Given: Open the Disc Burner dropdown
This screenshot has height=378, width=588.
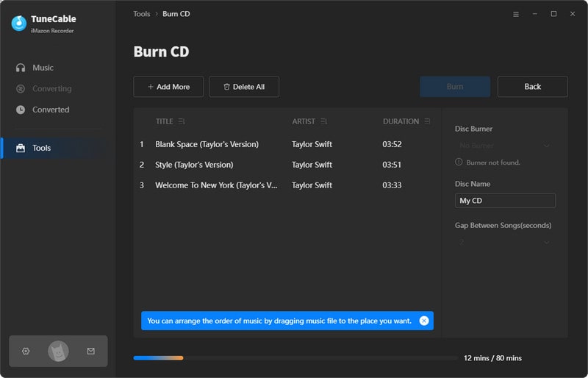Looking at the screenshot, I should click(505, 146).
